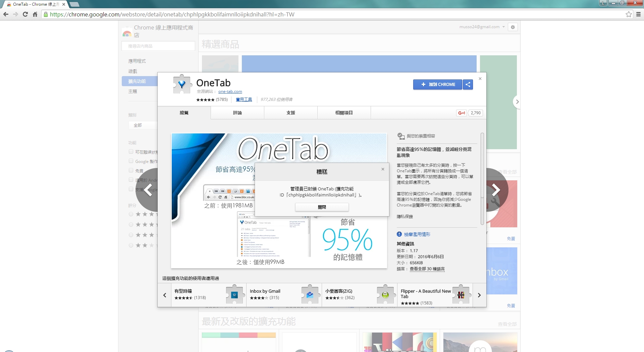Screen dimensions: 644x352
Task: Open the browser home page icon
Action: coord(35,14)
